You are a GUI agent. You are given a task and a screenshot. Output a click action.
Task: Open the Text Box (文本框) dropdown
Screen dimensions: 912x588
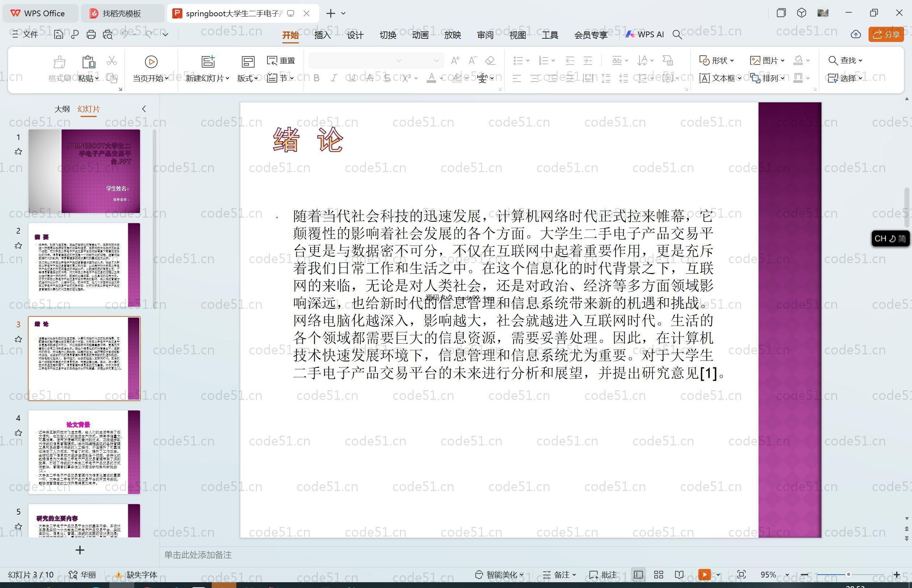coord(720,78)
